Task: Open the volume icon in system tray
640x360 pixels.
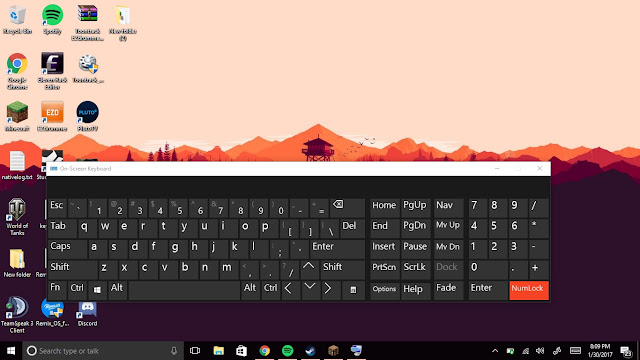Action: (x=540, y=351)
